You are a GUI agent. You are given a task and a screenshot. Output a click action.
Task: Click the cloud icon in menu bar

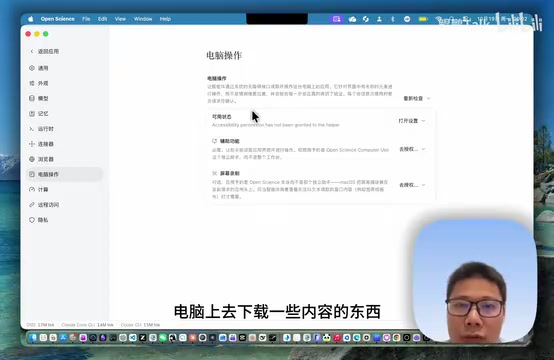point(352,19)
